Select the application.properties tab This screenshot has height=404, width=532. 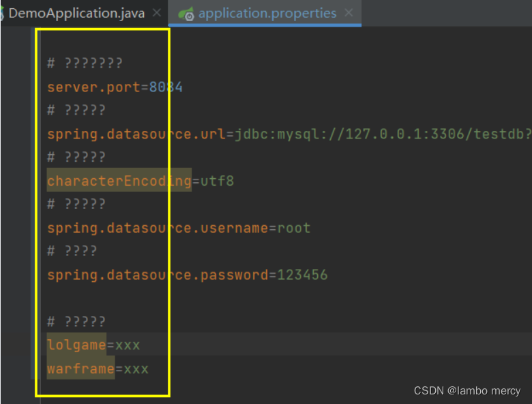pyautogui.click(x=267, y=13)
